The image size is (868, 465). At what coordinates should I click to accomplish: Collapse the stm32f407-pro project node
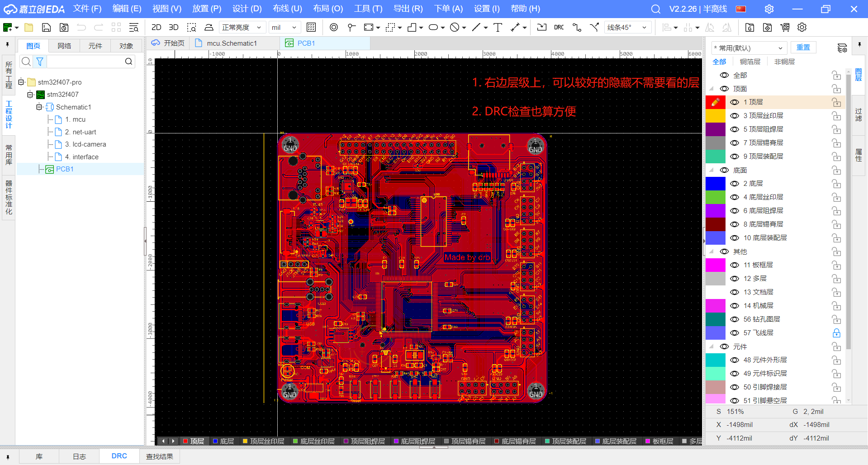tap(21, 82)
